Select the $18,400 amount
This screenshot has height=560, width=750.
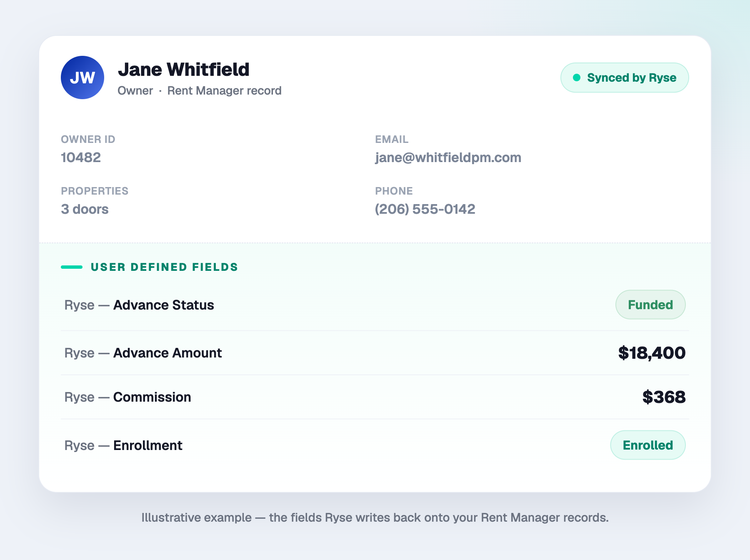[652, 353]
